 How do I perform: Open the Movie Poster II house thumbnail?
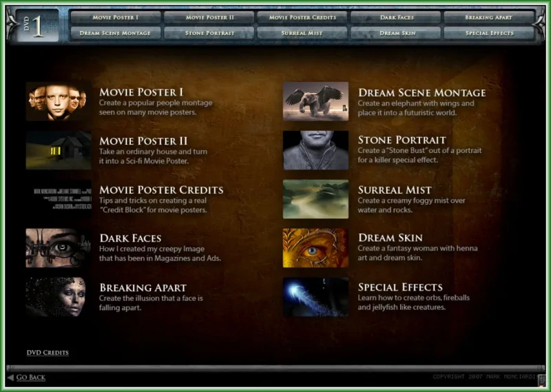(59, 150)
